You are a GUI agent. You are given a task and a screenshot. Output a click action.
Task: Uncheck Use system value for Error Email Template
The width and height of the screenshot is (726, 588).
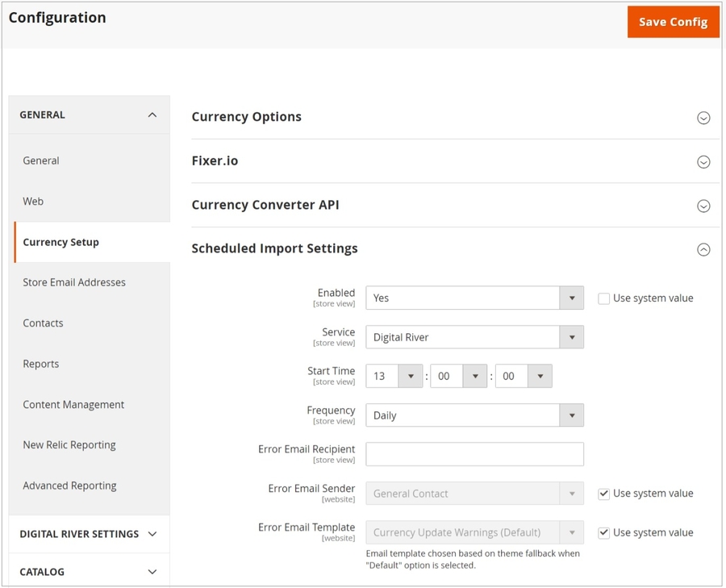click(603, 532)
